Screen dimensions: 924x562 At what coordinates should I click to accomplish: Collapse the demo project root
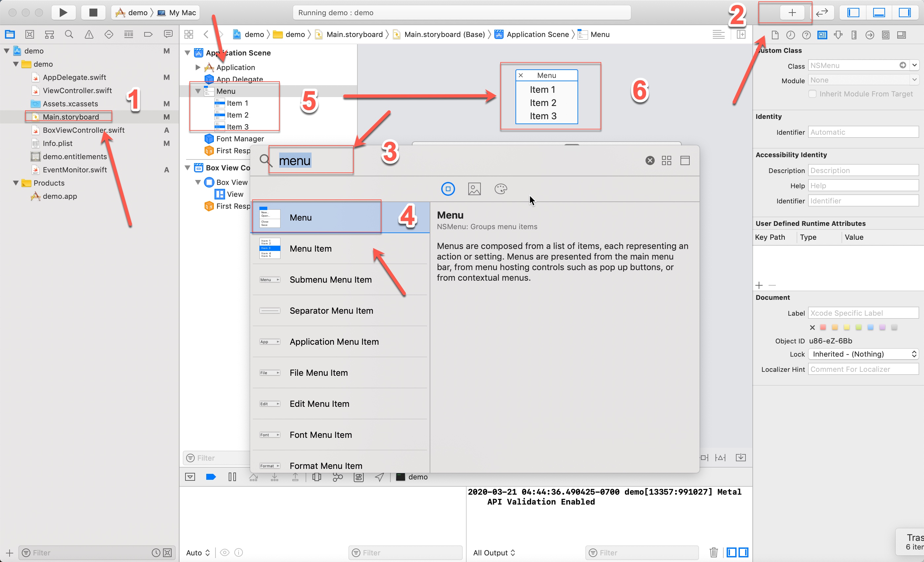7,51
